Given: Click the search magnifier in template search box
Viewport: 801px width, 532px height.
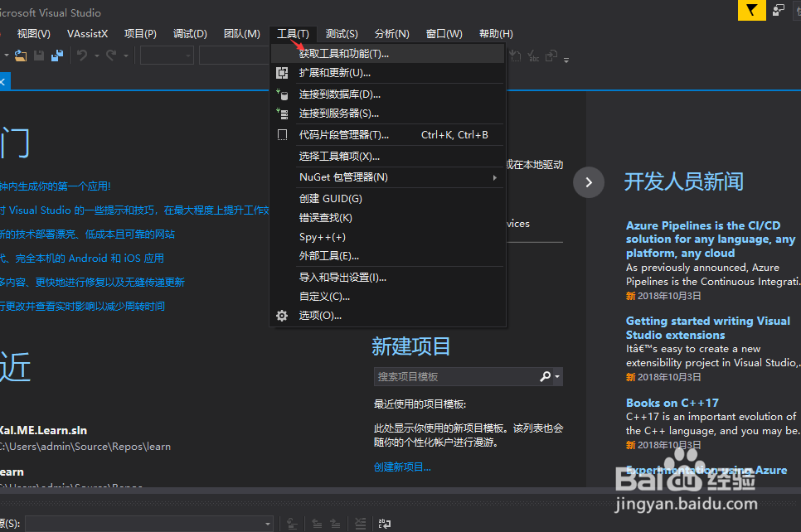Looking at the screenshot, I should (x=545, y=377).
